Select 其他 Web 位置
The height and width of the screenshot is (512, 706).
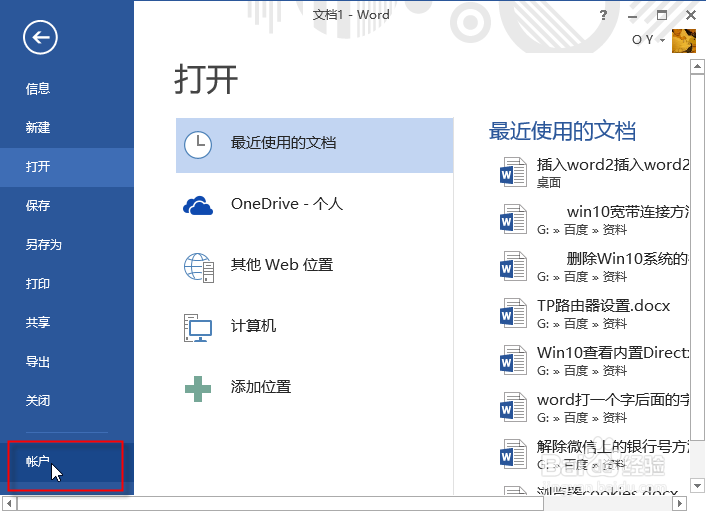(x=314, y=265)
